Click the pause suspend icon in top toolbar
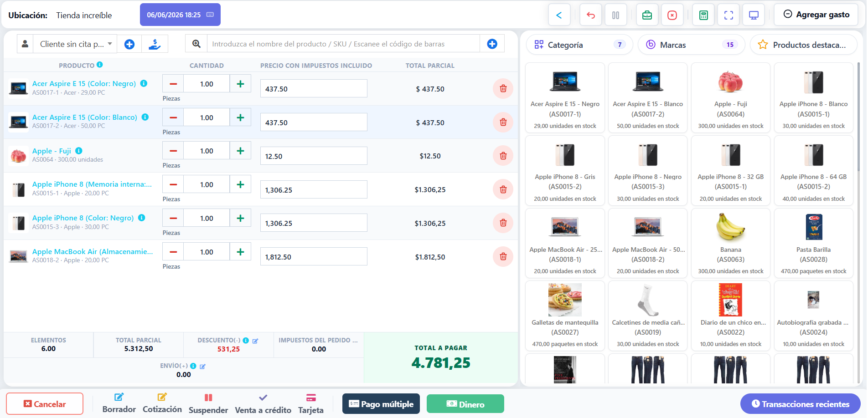Screen dimensions: 868x418 click(x=615, y=15)
